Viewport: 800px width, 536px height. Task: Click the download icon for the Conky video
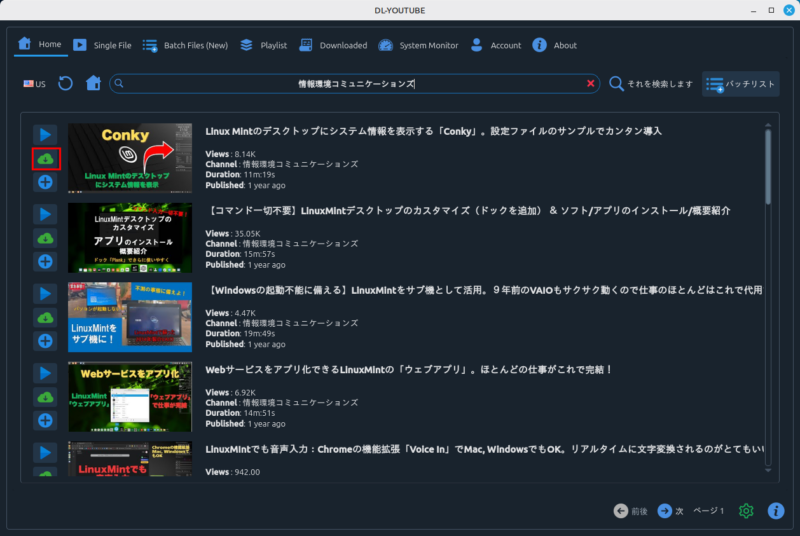click(46, 158)
